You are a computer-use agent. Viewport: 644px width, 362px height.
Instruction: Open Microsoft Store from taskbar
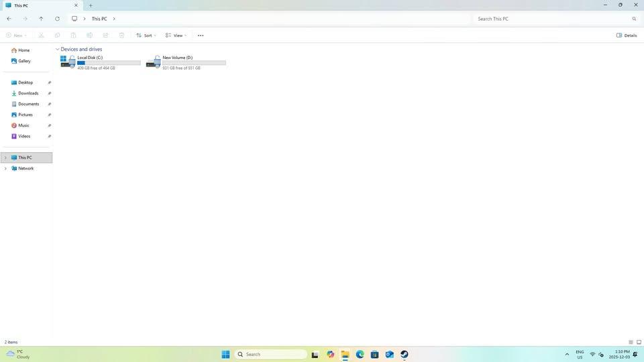point(374,354)
